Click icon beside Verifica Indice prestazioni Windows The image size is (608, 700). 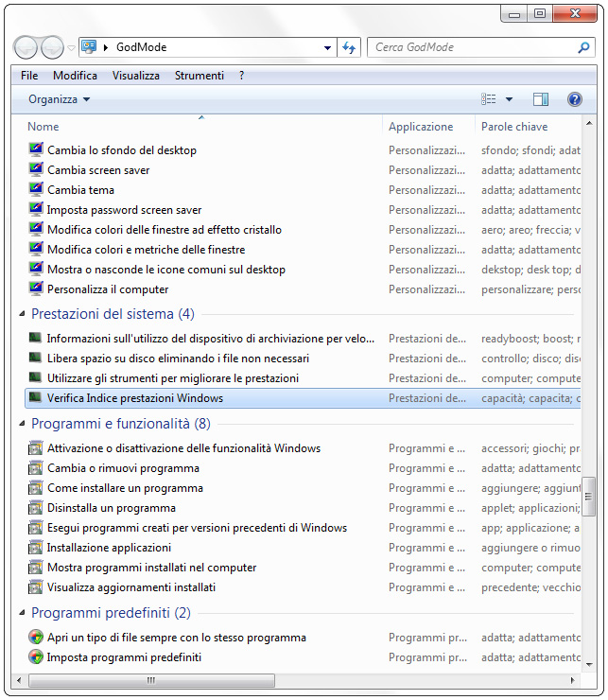35,397
